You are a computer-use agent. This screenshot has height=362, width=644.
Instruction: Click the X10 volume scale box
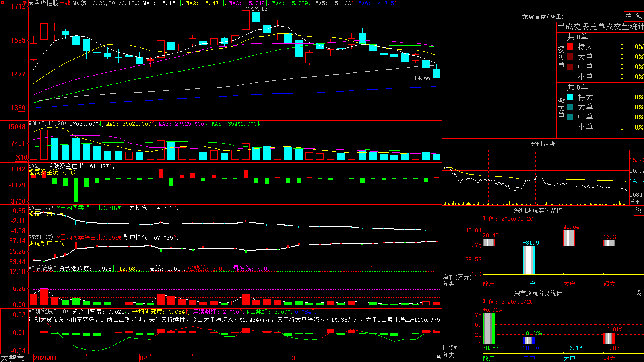point(21,157)
